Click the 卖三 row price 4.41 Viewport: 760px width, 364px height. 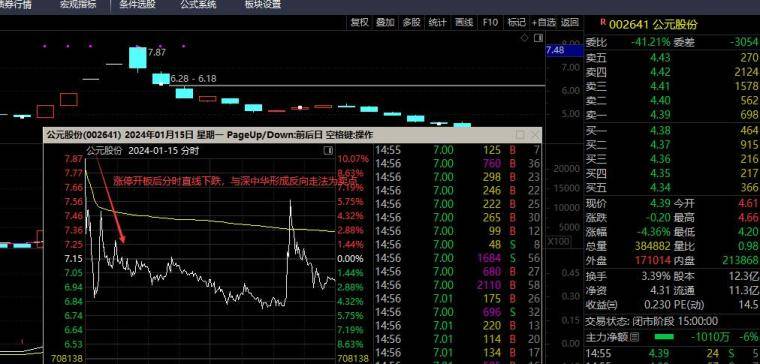click(x=661, y=87)
